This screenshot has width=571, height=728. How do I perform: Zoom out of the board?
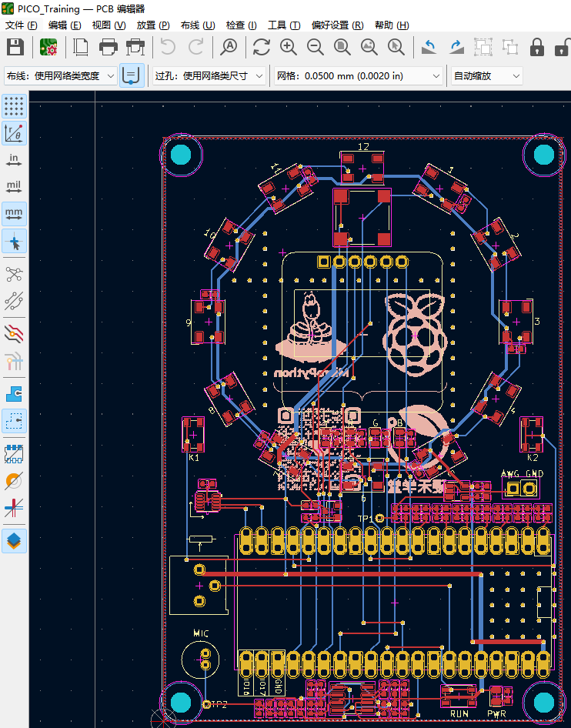coord(316,47)
